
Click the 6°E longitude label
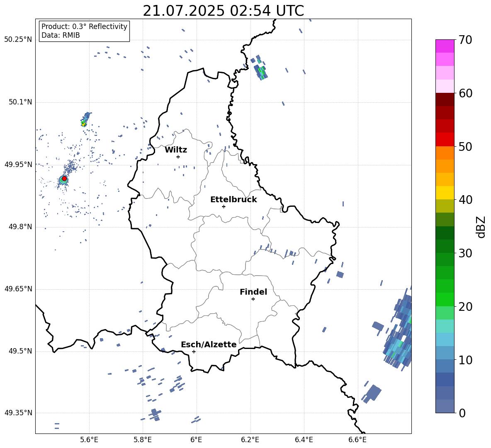coord(196,440)
